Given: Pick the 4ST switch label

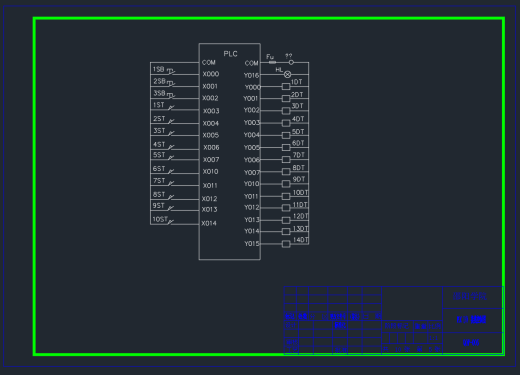Looking at the screenshot, I should pos(159,144).
